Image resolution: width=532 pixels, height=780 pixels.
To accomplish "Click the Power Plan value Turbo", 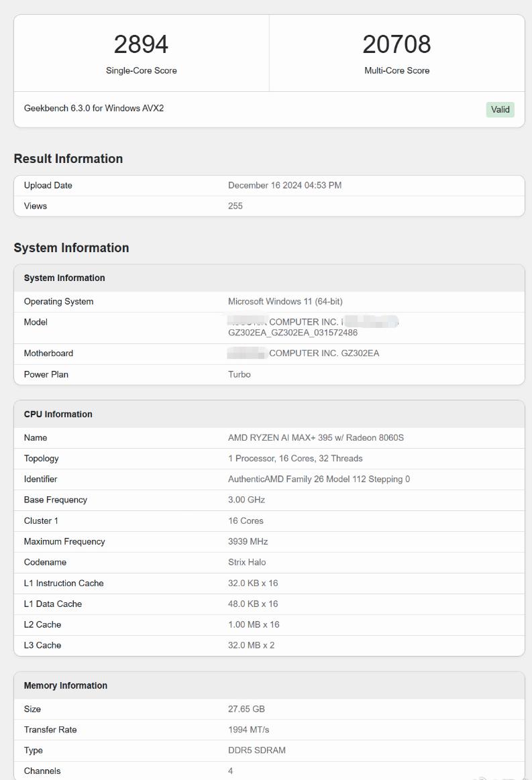I will point(240,374).
